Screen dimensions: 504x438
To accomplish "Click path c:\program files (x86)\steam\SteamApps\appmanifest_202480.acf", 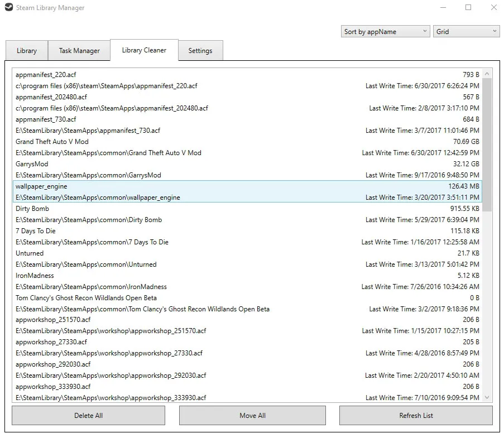I will (112, 108).
